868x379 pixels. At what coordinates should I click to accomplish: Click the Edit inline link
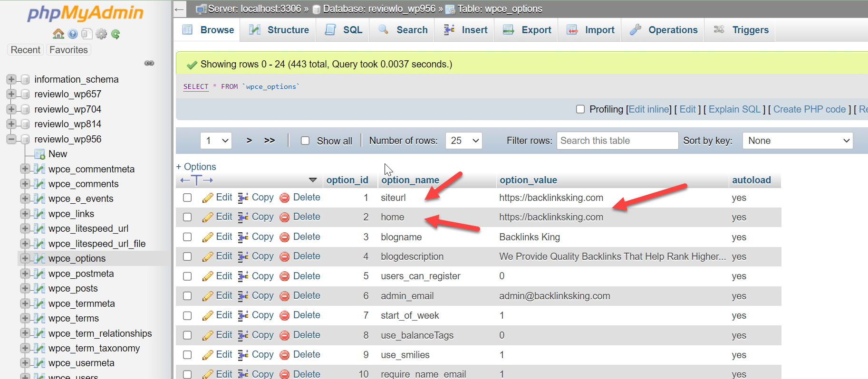click(x=649, y=109)
